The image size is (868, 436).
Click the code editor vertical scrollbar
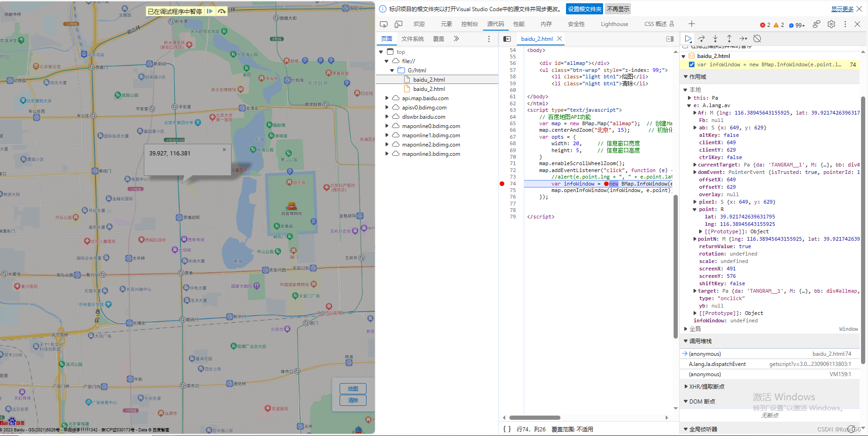(x=675, y=267)
